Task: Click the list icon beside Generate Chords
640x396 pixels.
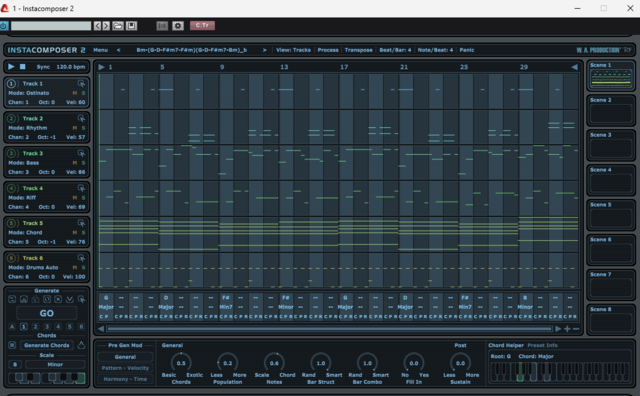Action: (x=12, y=345)
